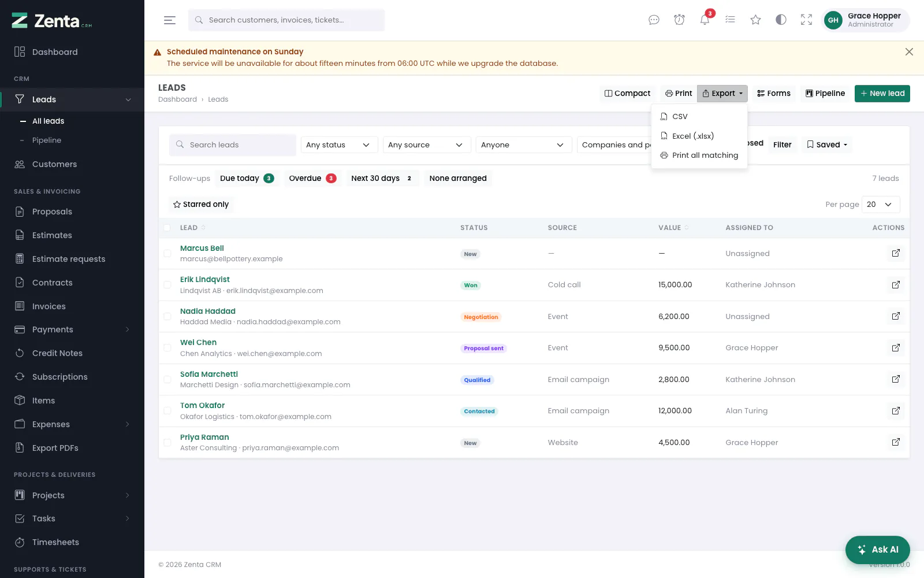Viewport: 924px width, 578px height.
Task: Click the New lead button
Action: [x=882, y=94]
